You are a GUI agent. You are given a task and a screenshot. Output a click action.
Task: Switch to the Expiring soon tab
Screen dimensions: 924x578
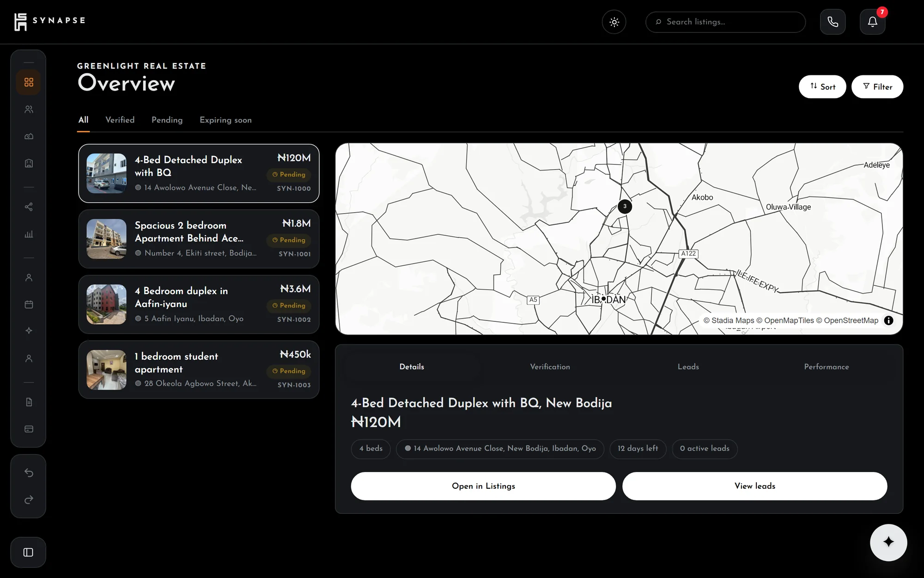tap(225, 120)
